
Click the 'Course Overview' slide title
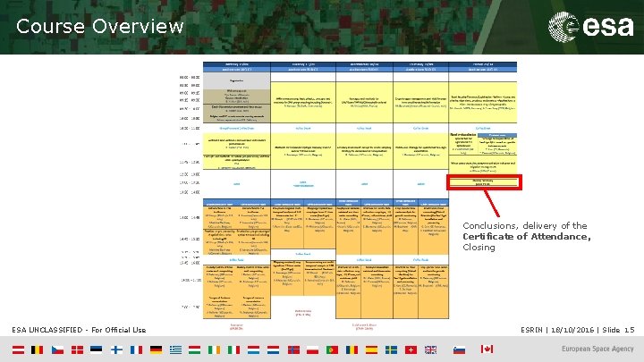coord(100,26)
